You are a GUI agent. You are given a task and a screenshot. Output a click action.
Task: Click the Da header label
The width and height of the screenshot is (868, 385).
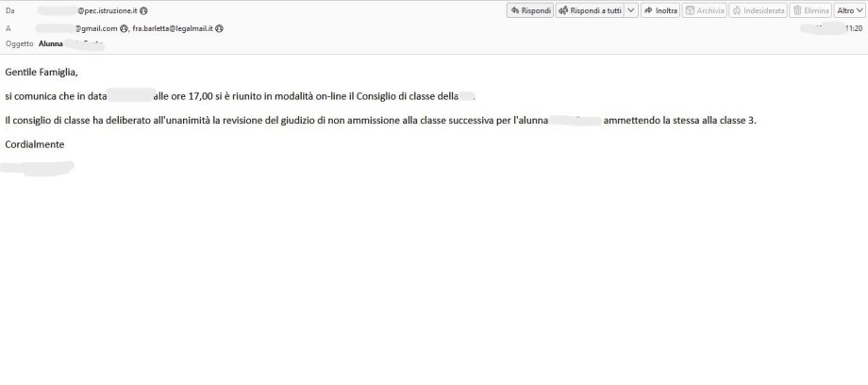(9, 10)
